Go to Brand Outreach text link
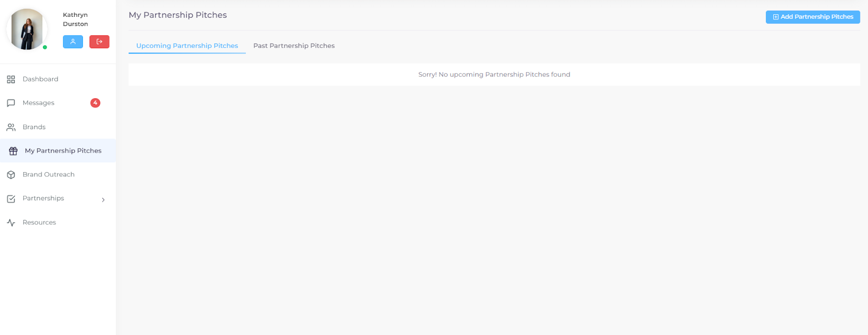868x335 pixels. (48, 174)
